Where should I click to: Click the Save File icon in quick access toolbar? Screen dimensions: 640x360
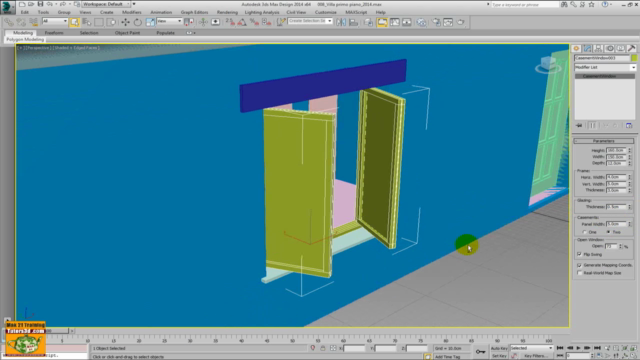click(40, 4)
